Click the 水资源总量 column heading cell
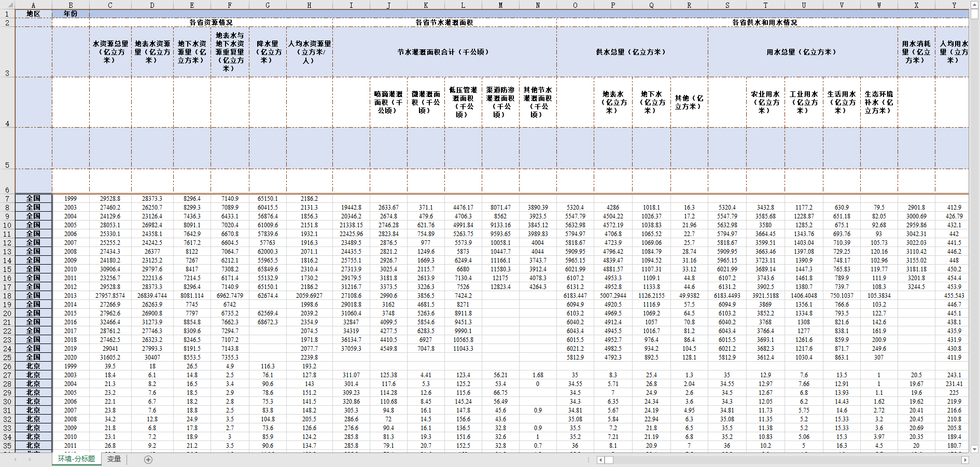Image resolution: width=980 pixels, height=467 pixels. tap(110, 52)
